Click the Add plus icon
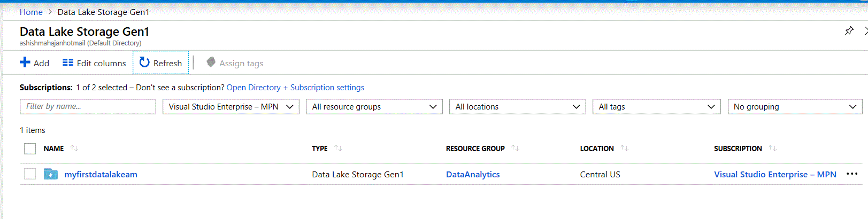 click(25, 62)
